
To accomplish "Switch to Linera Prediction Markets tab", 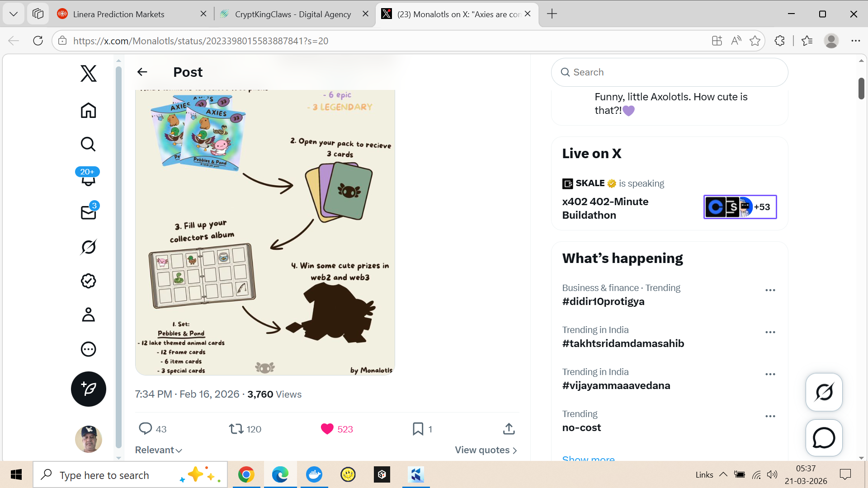I will 119,14.
